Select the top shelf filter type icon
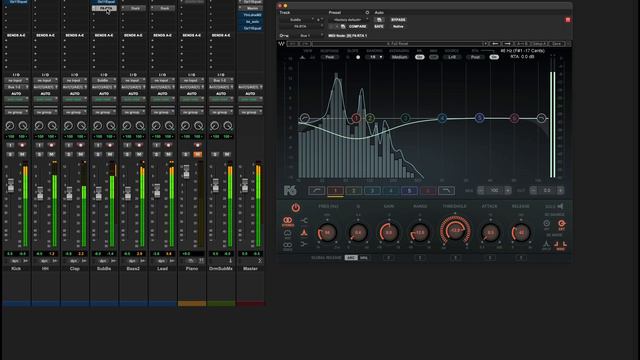The height and width of the screenshot is (360, 640). click(x=304, y=220)
